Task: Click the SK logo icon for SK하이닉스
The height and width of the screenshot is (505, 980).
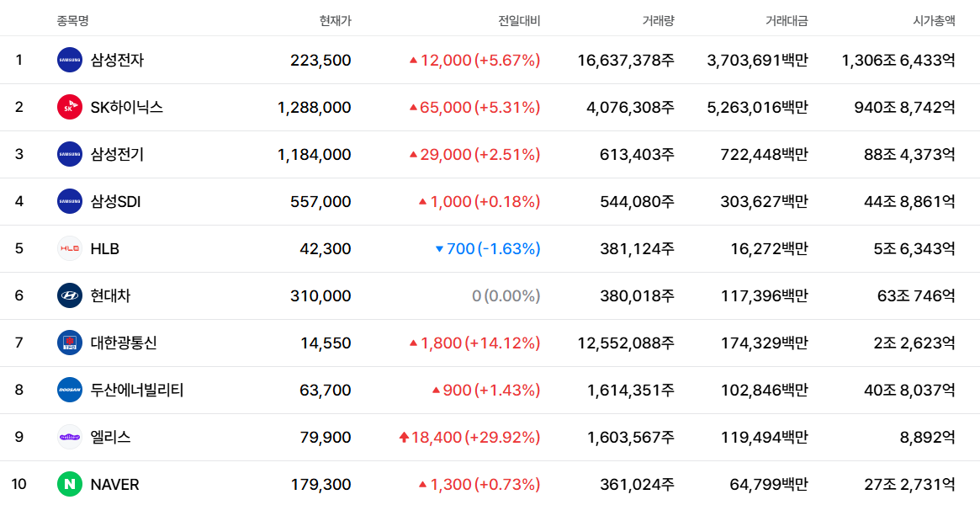Action: tap(69, 107)
